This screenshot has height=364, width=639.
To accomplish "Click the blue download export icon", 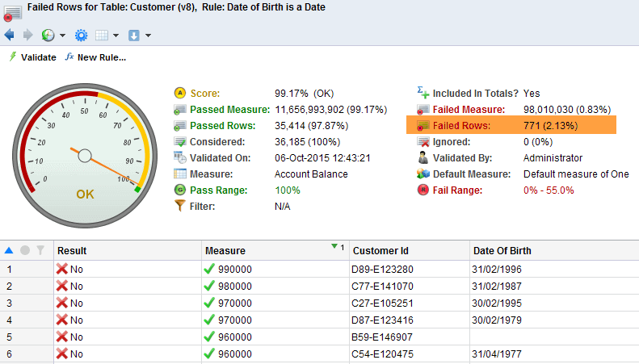I will coord(134,36).
